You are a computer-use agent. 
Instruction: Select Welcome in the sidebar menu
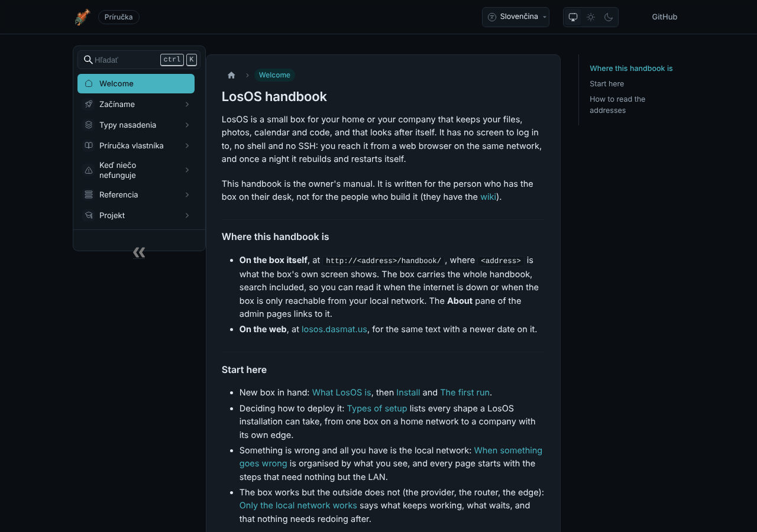coord(136,83)
